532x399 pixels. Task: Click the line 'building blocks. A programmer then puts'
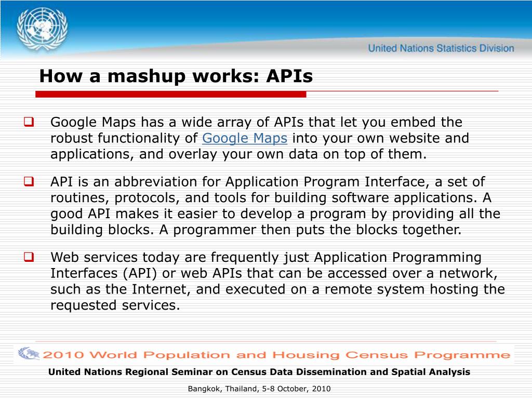click(x=256, y=230)
